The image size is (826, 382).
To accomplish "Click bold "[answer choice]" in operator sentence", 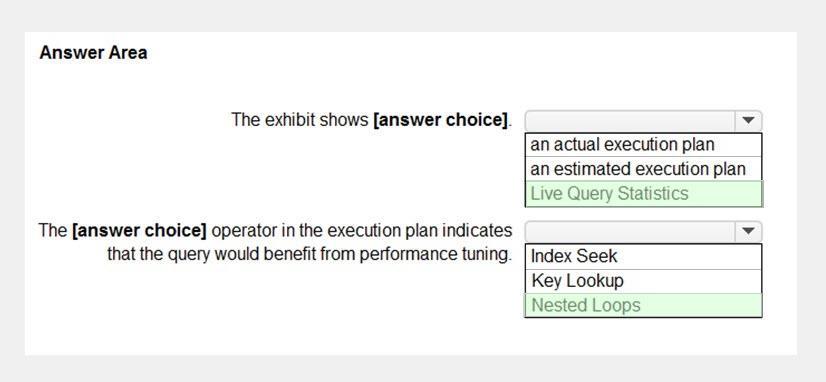I will pyautogui.click(x=140, y=231).
